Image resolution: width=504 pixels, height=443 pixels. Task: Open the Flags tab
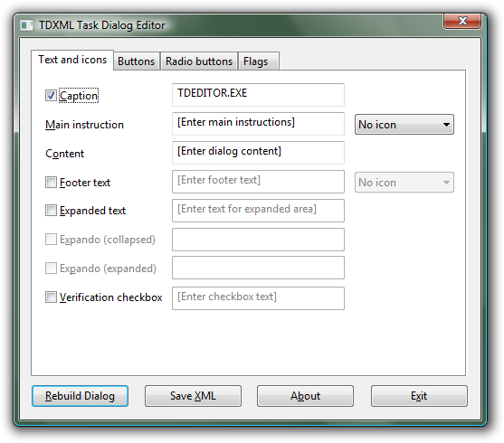[x=259, y=61]
